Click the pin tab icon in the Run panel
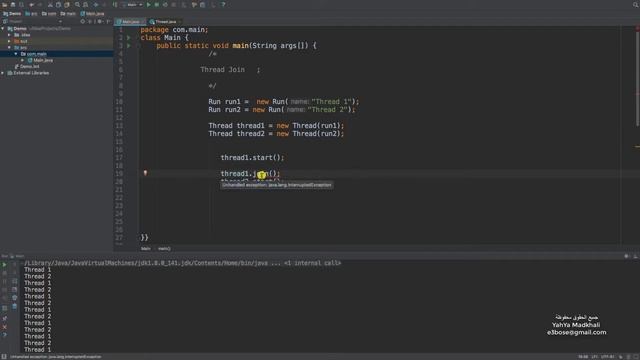This screenshot has height=360, width=640. pyautogui.click(x=4, y=318)
